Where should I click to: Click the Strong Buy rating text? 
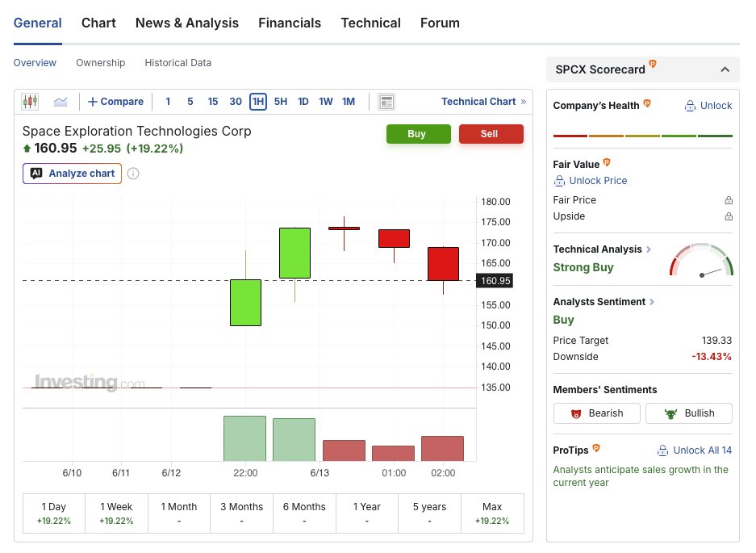coord(583,267)
